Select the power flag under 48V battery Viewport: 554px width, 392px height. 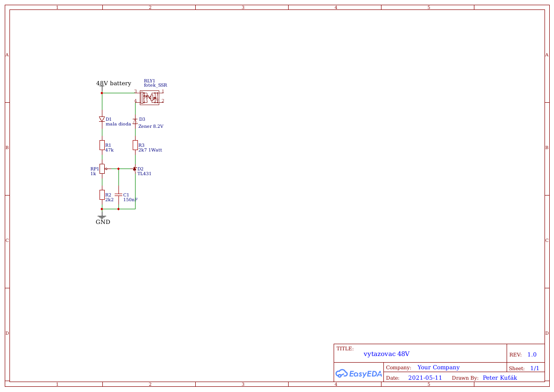click(x=102, y=87)
